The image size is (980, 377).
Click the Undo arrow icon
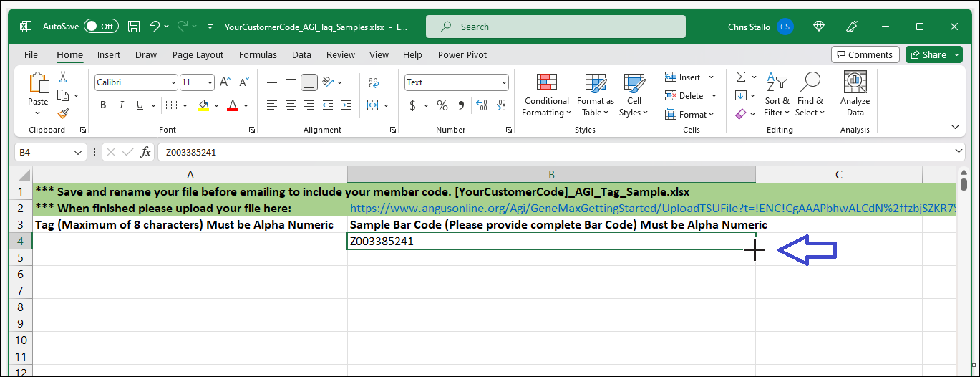tap(154, 27)
